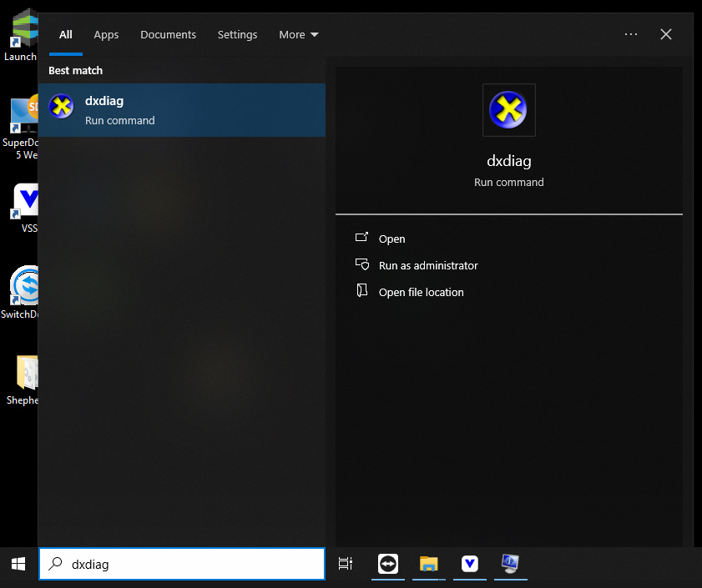This screenshot has width=702, height=588.
Task: Click the large dxdiag icon in preview pane
Action: [x=508, y=110]
